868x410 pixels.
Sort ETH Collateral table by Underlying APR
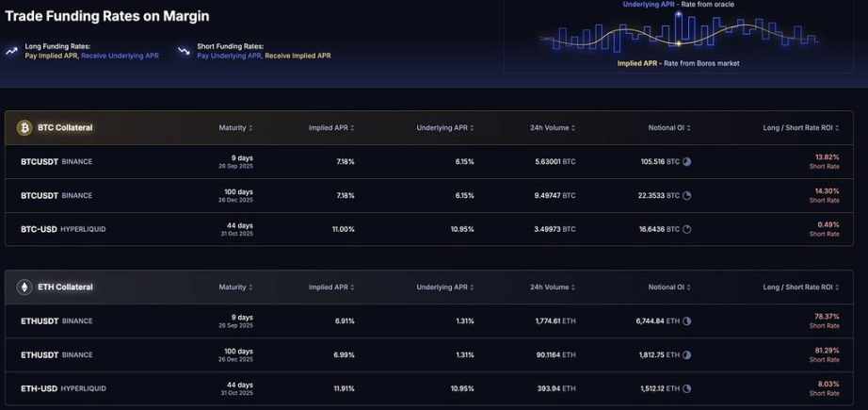(x=444, y=287)
